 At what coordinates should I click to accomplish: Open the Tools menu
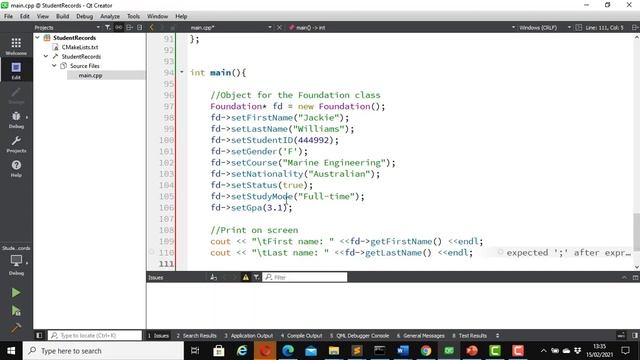133,16
